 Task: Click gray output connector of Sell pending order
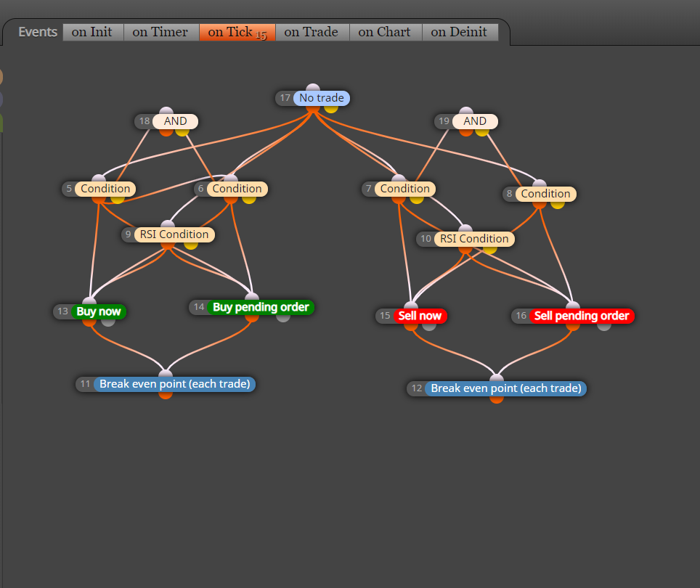tap(604, 326)
